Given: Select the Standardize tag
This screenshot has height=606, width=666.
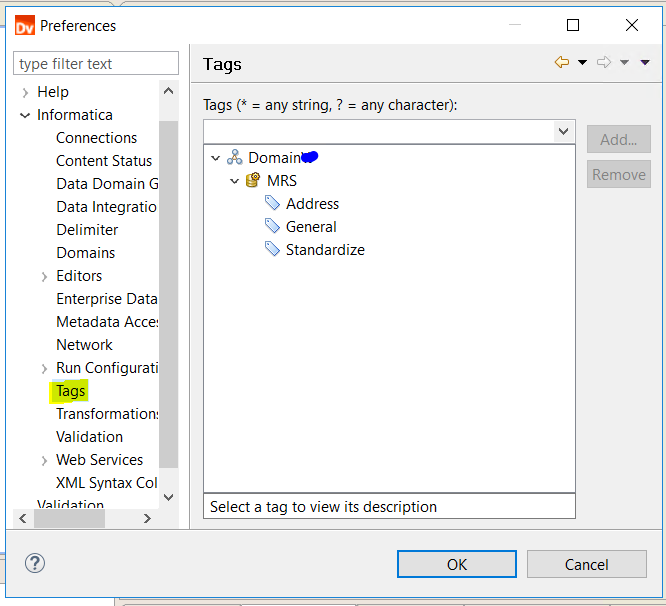Looking at the screenshot, I should click(325, 249).
